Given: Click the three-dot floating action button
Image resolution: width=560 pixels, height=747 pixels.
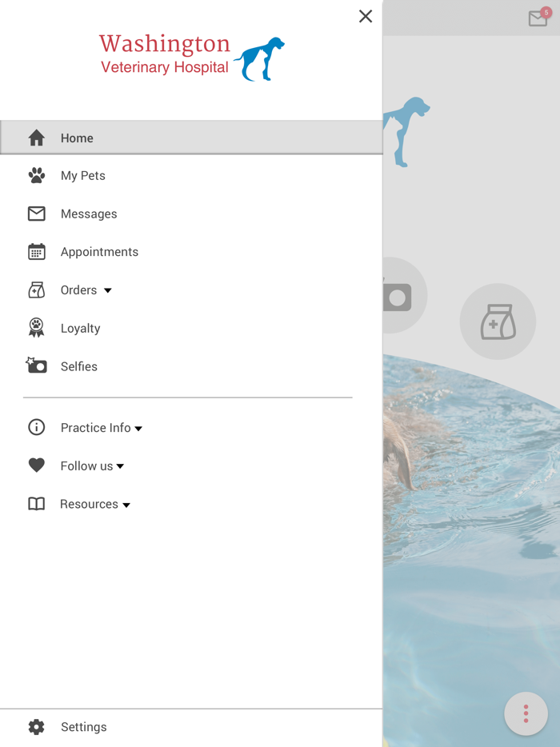Looking at the screenshot, I should click(526, 713).
